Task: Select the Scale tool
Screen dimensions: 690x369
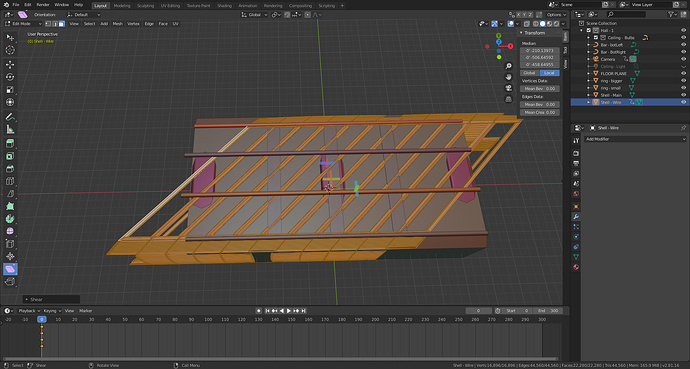Action: click(x=10, y=90)
